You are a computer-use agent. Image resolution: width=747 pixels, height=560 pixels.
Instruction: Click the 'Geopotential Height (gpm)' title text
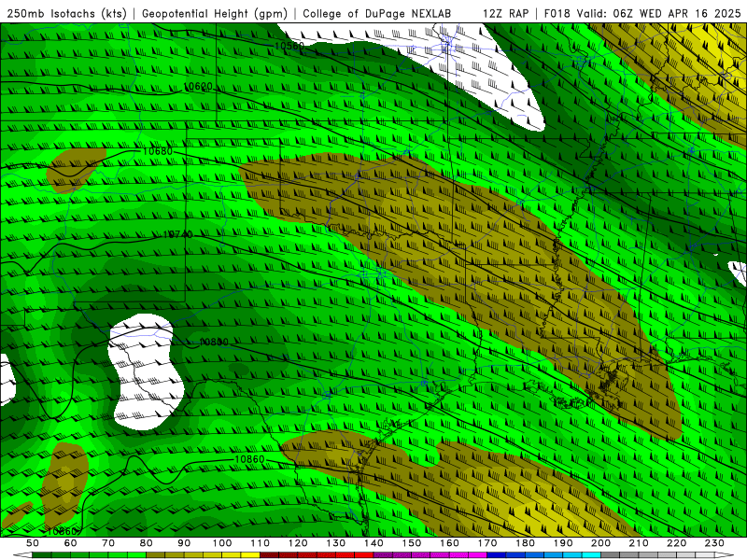[x=215, y=13]
